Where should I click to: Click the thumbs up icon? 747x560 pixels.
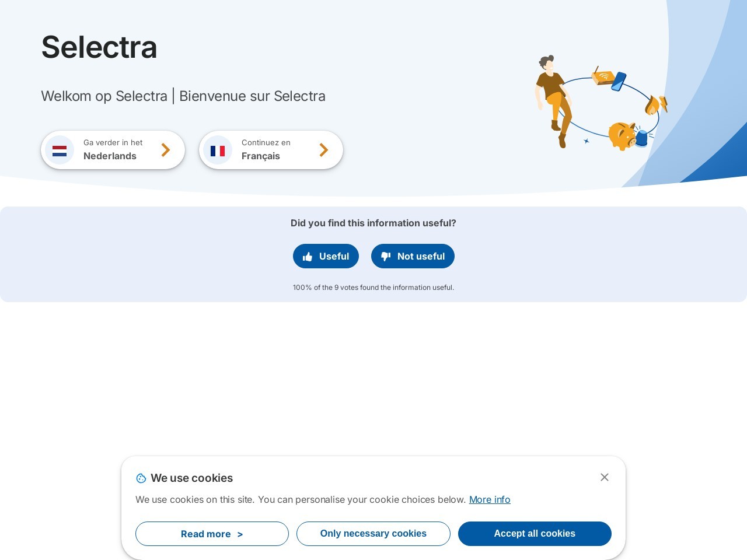coord(308,257)
